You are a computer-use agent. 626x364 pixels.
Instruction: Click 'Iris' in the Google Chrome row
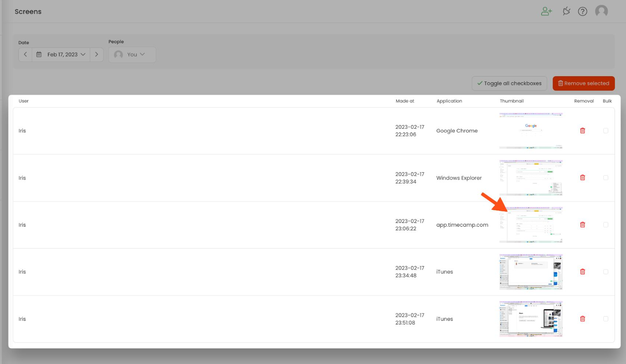[x=22, y=131]
